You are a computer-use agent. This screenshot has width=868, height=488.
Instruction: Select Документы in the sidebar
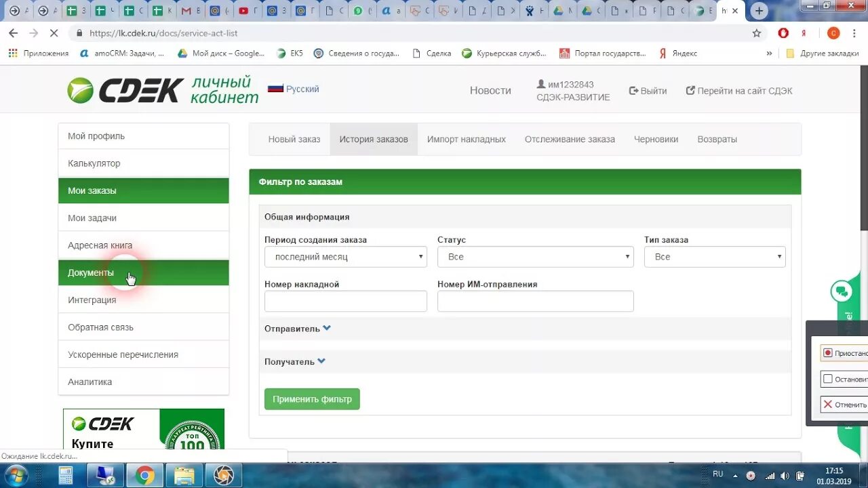coord(144,272)
